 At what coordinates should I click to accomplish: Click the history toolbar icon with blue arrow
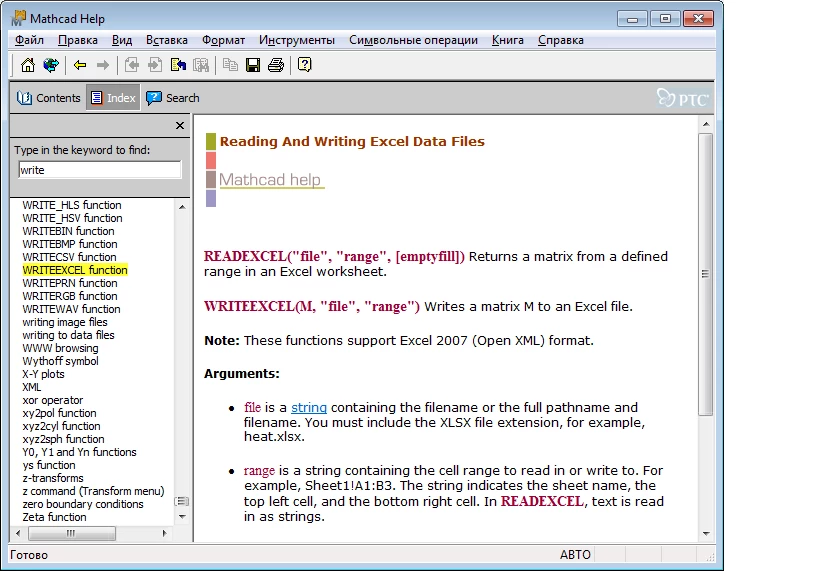[178, 65]
